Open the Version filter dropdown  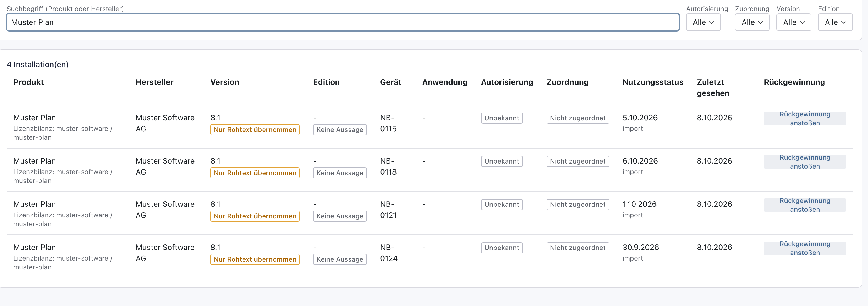coord(794,22)
